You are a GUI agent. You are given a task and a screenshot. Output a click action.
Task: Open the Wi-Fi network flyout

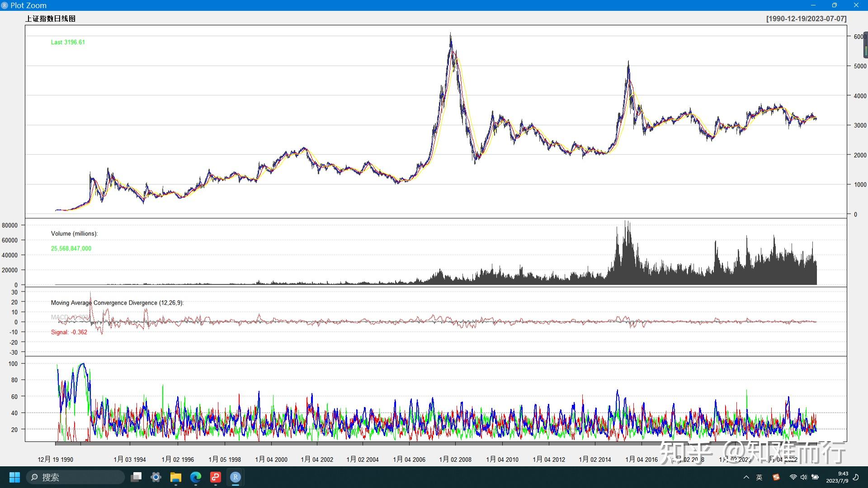(x=793, y=477)
